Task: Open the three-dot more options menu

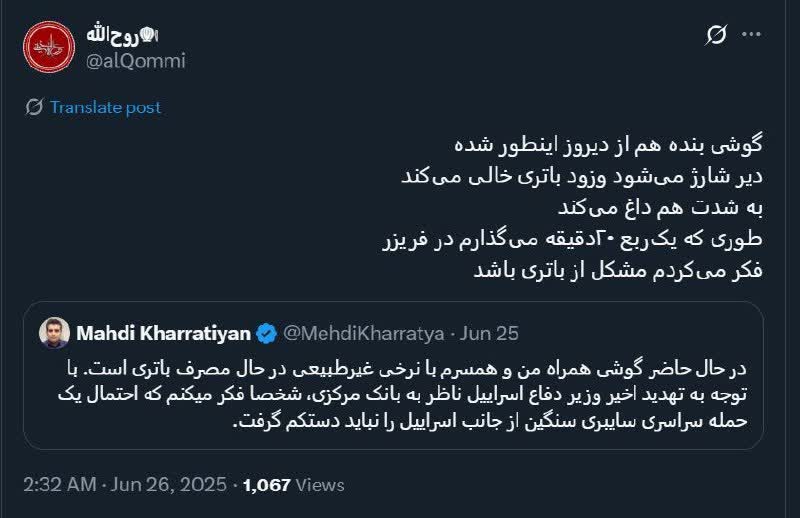Action: coord(752,35)
